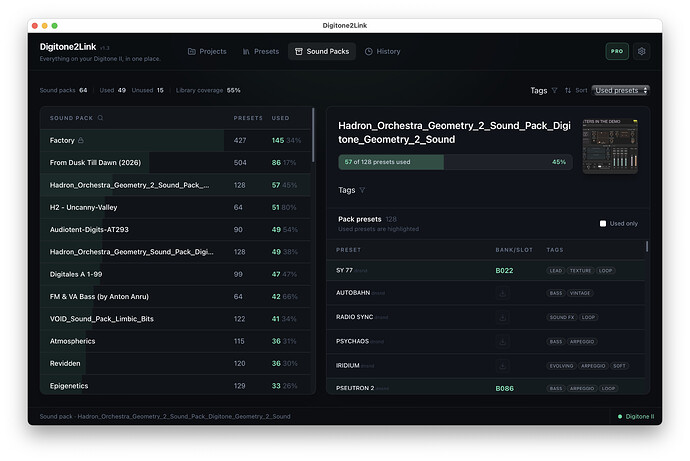Viewport: 690px width, 461px height.
Task: Click the tags filter funnel icon in toolbar
Action: point(554,90)
